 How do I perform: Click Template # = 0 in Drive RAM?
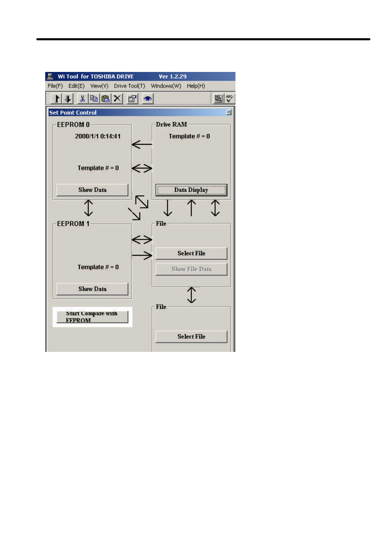[189, 136]
